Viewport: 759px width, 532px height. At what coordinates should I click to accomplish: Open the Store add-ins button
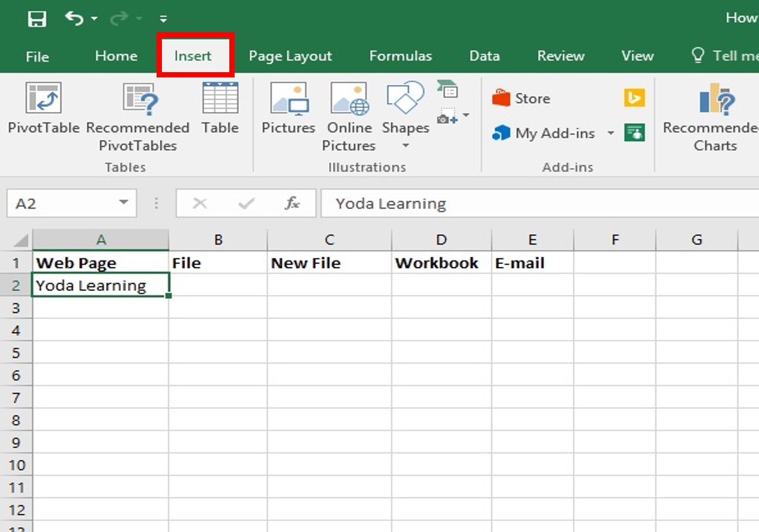click(521, 98)
